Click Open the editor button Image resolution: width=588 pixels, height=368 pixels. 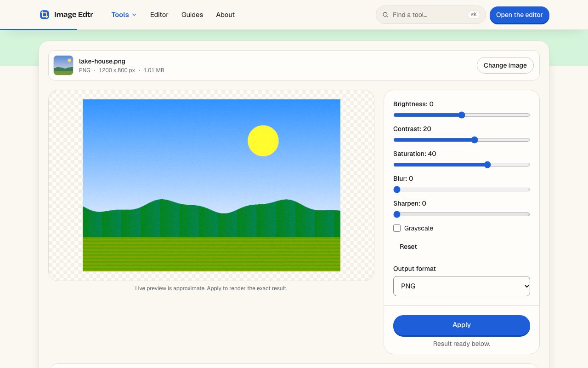(520, 15)
